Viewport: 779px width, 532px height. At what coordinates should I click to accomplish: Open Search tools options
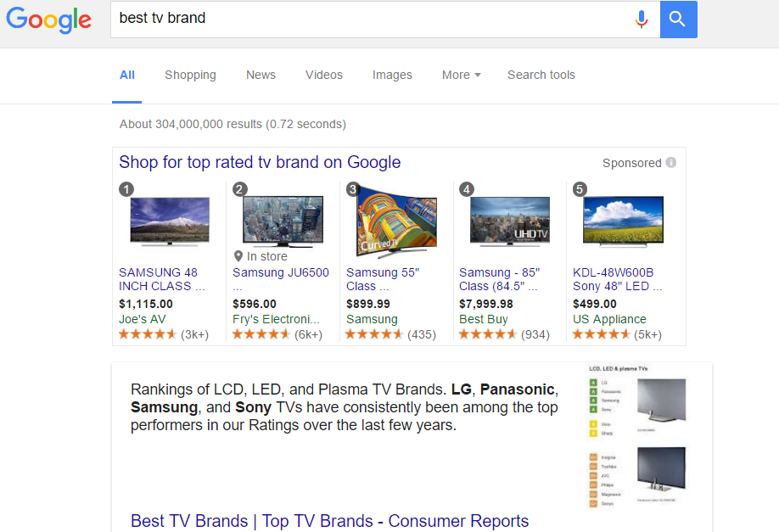pos(541,75)
